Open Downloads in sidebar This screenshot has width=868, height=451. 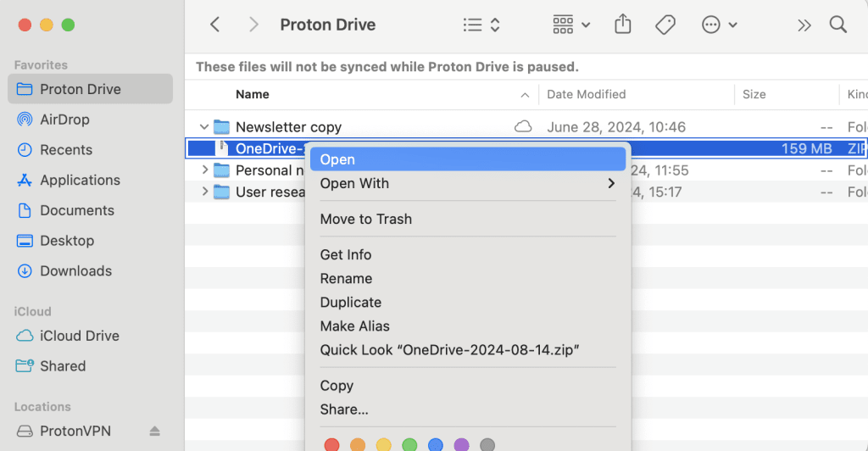(x=75, y=271)
